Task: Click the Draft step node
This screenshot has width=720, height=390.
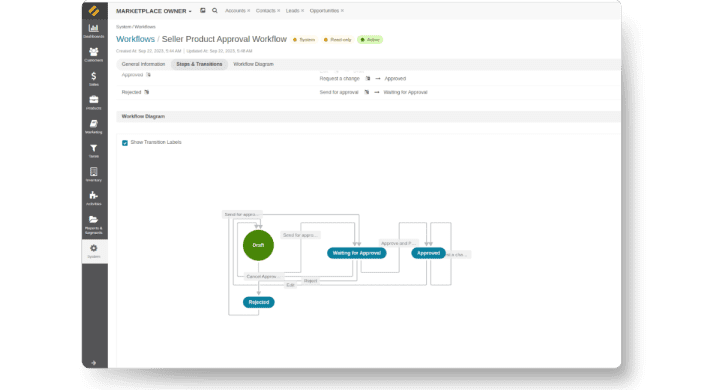Action: click(x=258, y=245)
